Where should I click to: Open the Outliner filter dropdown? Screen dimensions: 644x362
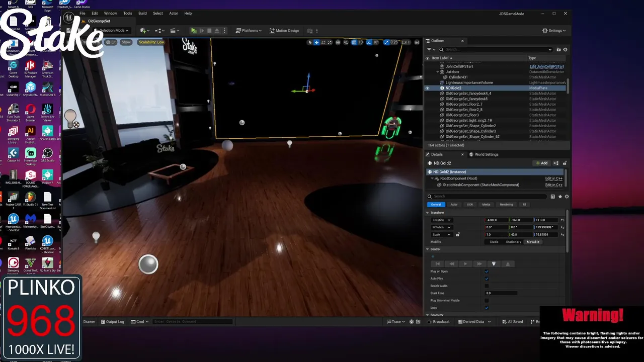click(x=431, y=50)
